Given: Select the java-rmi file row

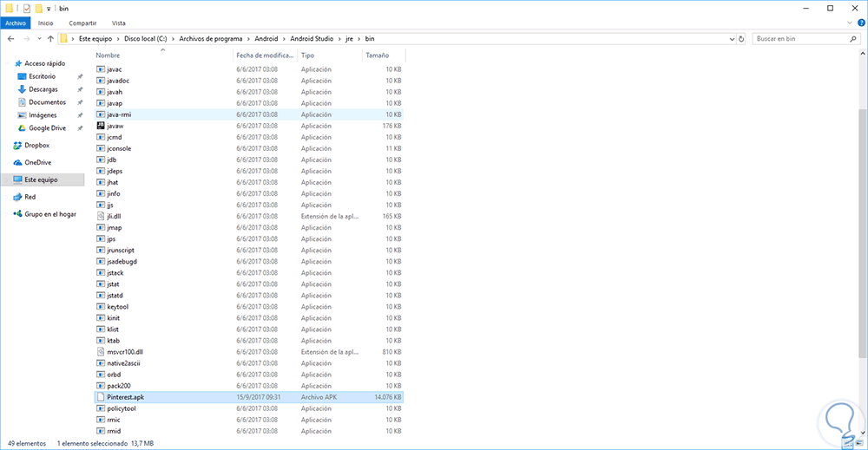Looking at the screenshot, I should [x=248, y=114].
